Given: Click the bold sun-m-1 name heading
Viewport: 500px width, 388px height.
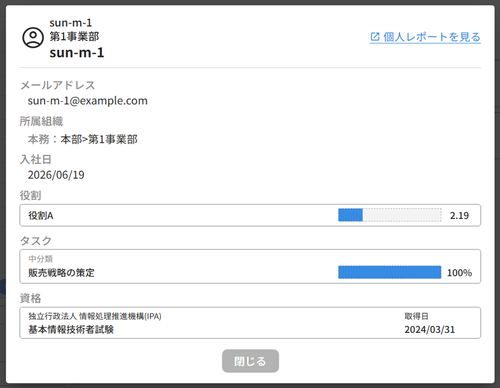Looking at the screenshot, I should (x=77, y=53).
